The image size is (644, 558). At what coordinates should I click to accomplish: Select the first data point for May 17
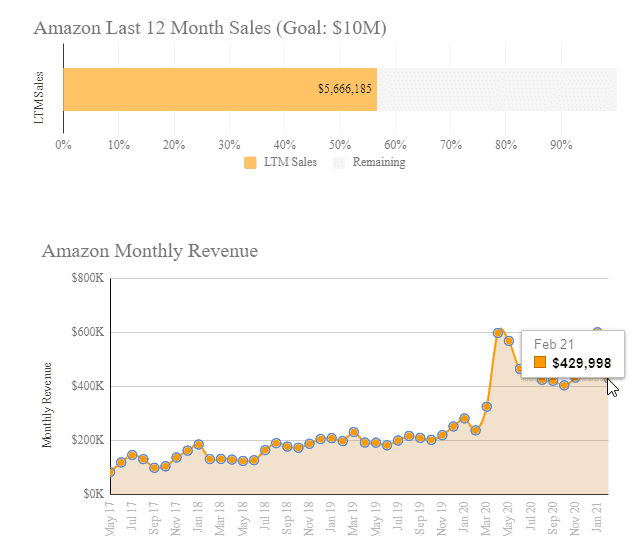point(110,471)
